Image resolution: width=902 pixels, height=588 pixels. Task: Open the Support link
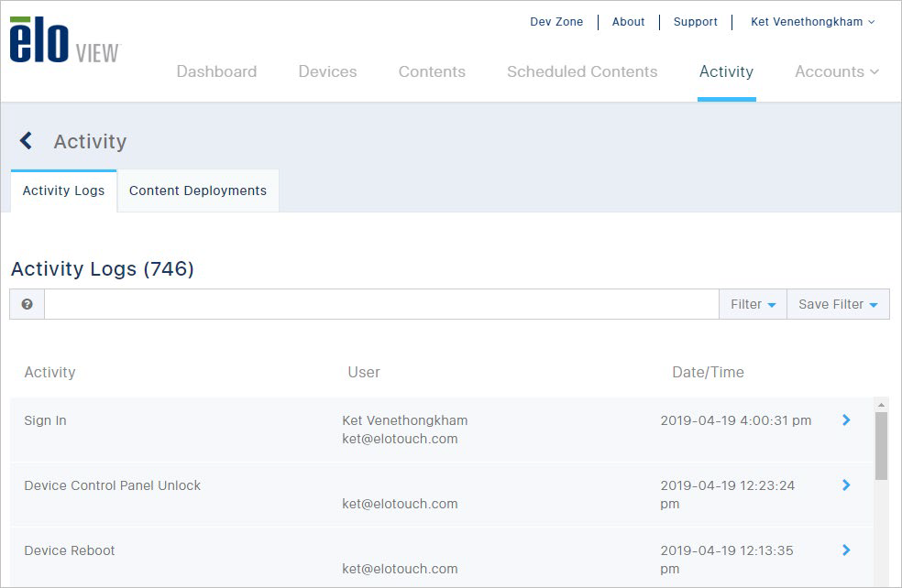[x=696, y=22]
